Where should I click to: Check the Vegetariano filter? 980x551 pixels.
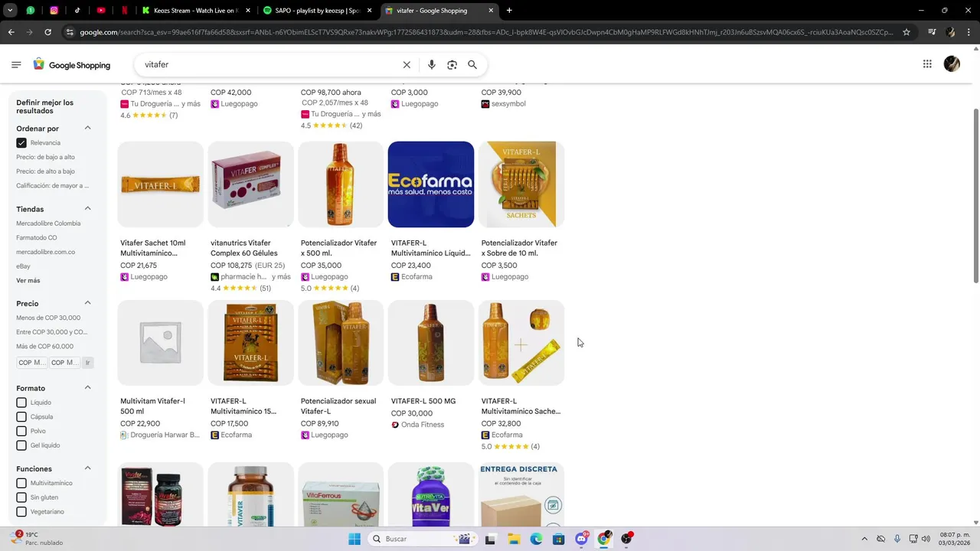(x=21, y=512)
